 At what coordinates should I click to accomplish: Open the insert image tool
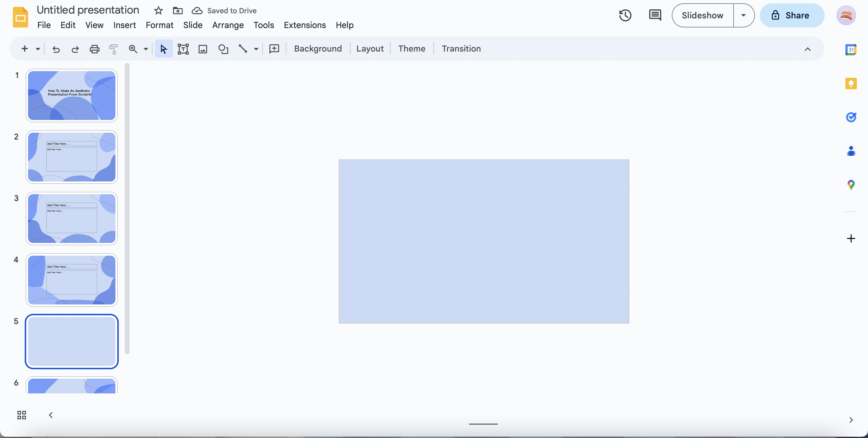pos(203,49)
